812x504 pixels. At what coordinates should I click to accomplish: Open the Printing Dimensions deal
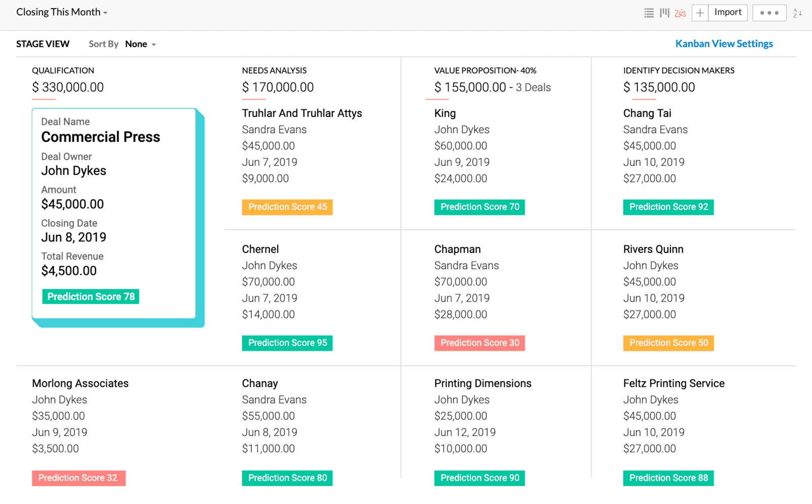[x=483, y=383]
